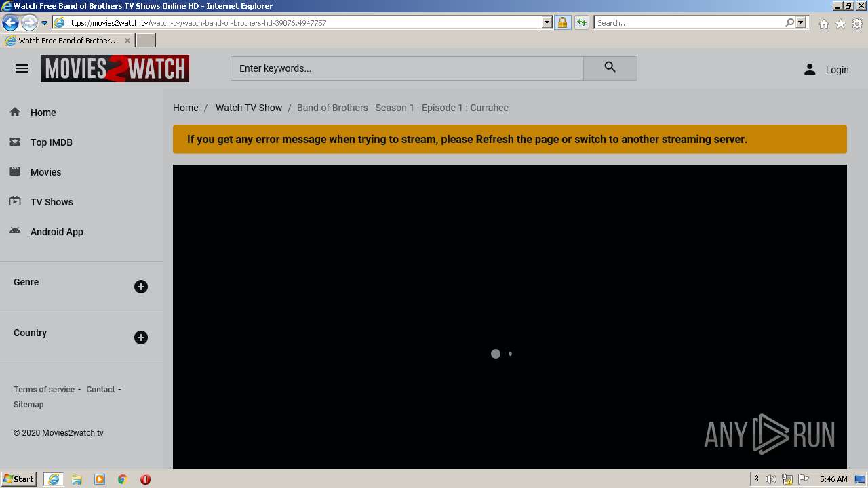Click the Watch TV Show breadcrumb link
The height and width of the screenshot is (488, 868).
(x=249, y=108)
